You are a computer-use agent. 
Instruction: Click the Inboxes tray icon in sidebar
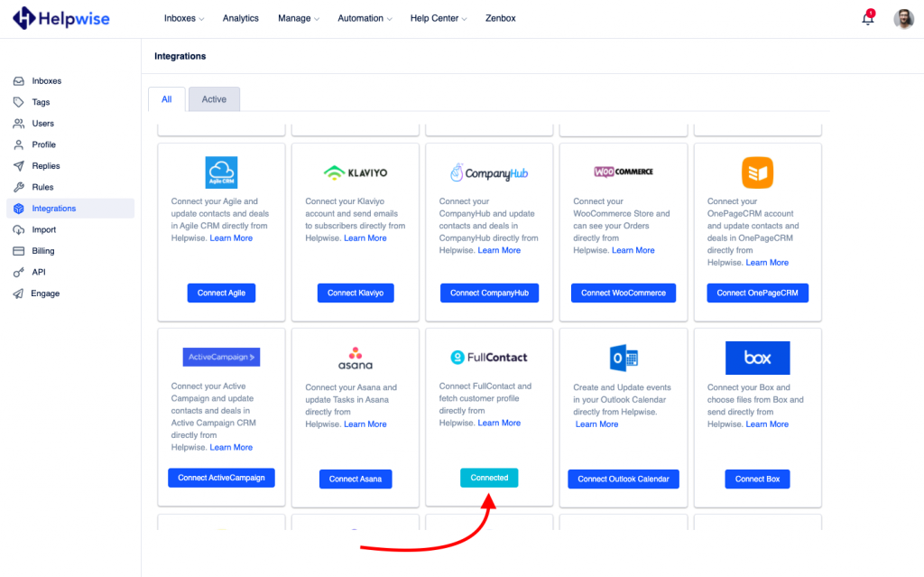[19, 81]
